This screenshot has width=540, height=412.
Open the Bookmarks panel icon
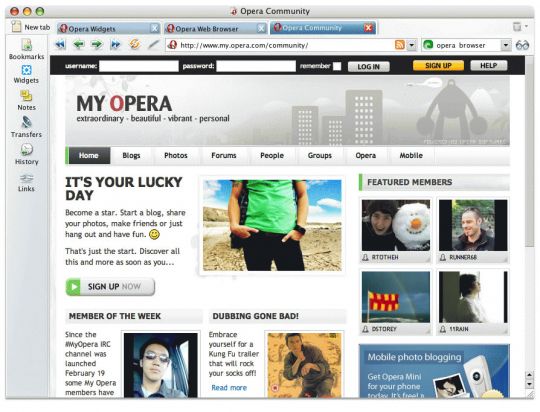tap(27, 45)
